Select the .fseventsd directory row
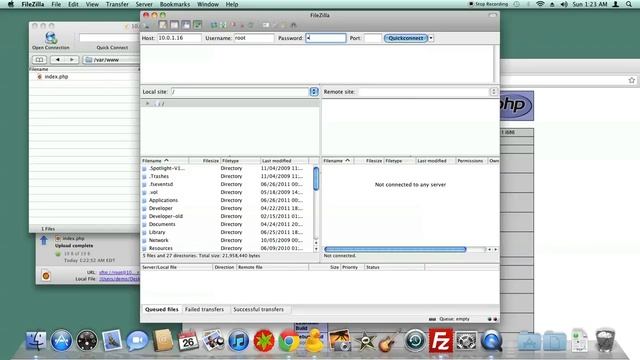The height and width of the screenshot is (360, 640). click(x=227, y=184)
